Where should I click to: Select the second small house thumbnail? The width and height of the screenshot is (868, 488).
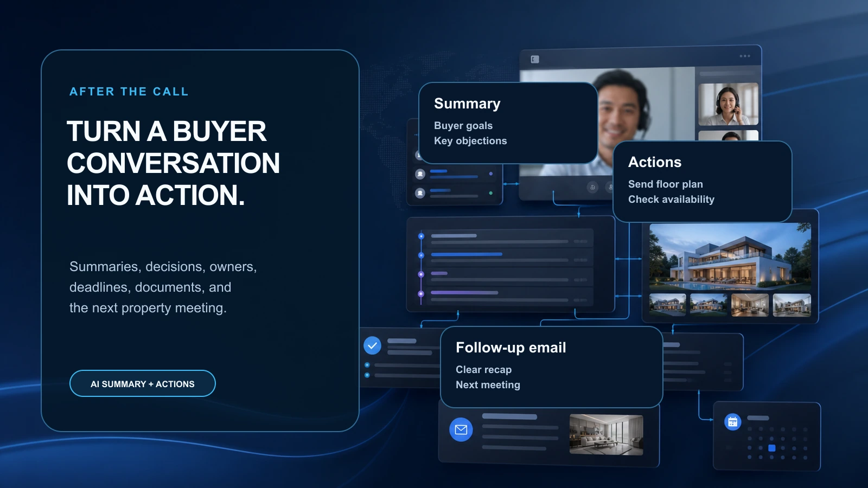tap(709, 305)
